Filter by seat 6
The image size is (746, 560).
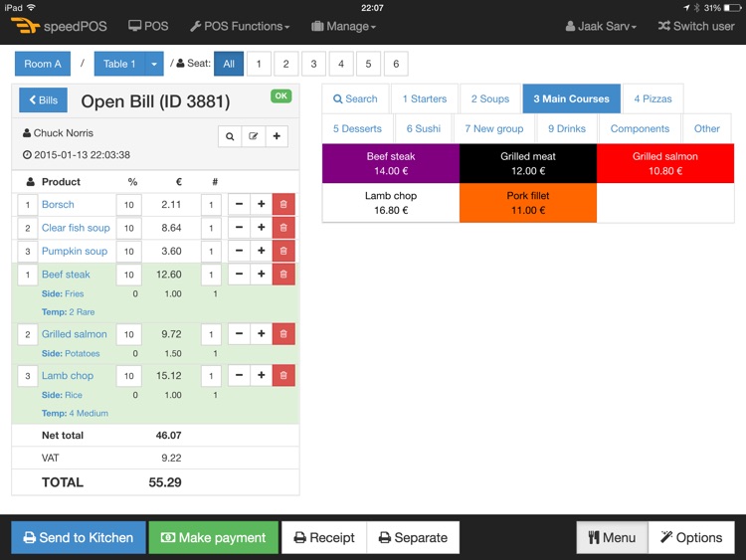pyautogui.click(x=396, y=64)
